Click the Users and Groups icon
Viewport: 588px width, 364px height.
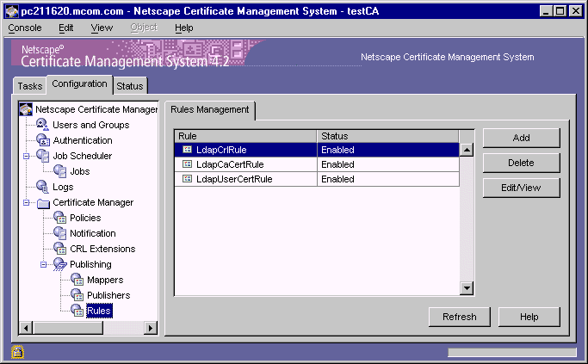click(x=42, y=125)
